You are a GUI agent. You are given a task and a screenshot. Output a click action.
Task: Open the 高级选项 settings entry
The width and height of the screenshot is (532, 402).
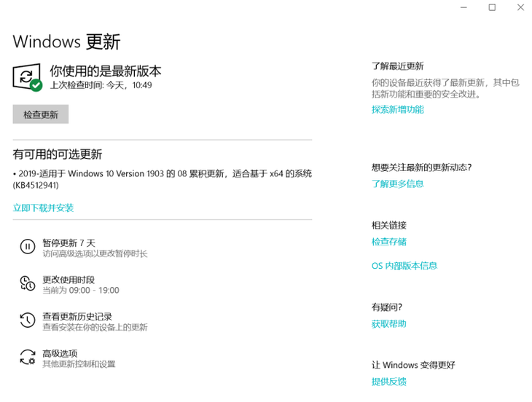(68, 358)
